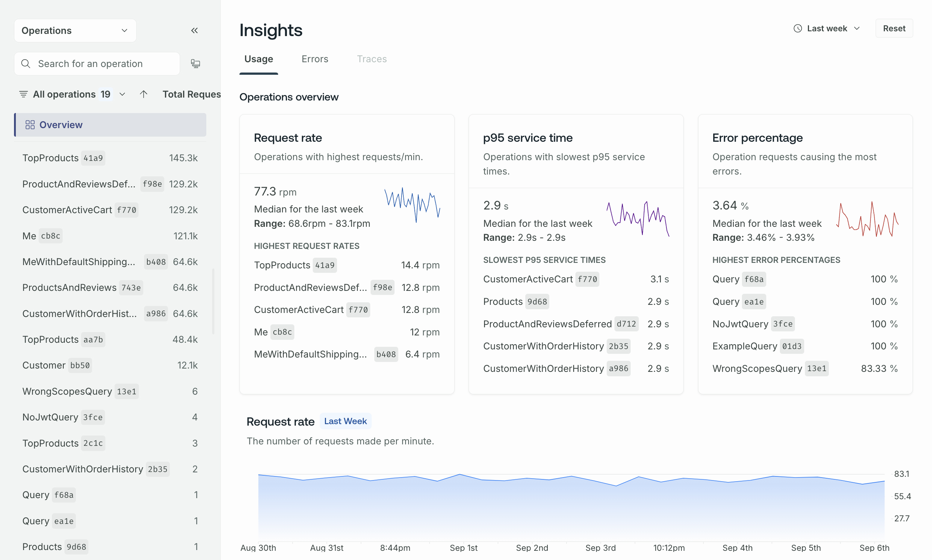Open CustomerWithOrderHistory 2b35 in the sidebar
This screenshot has width=932, height=560.
(110, 469)
